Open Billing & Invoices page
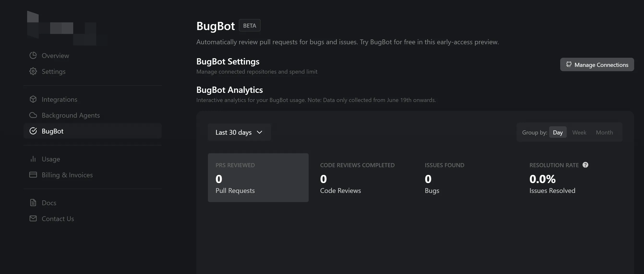This screenshot has width=644, height=274. (67, 175)
